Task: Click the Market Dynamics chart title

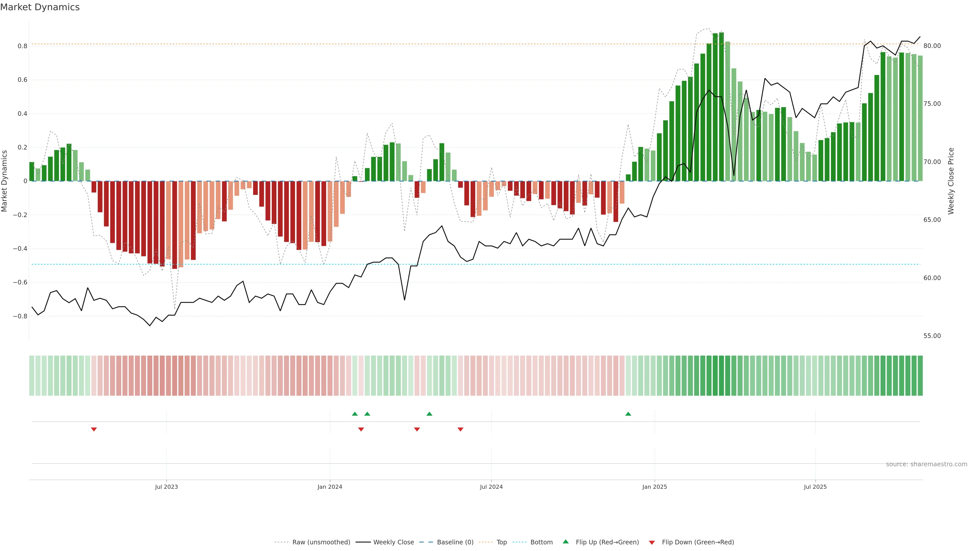Action: (40, 7)
